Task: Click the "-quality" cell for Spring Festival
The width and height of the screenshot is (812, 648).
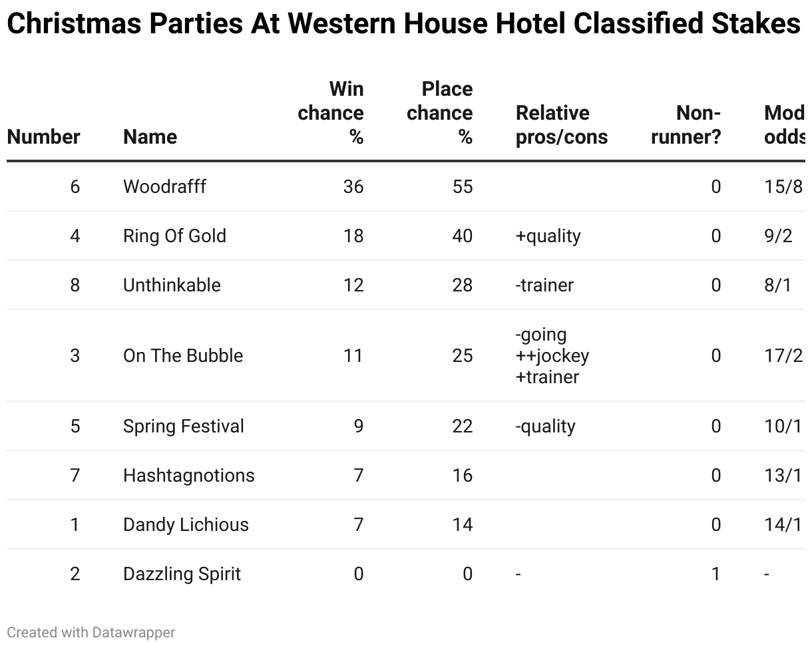Action: click(x=545, y=426)
